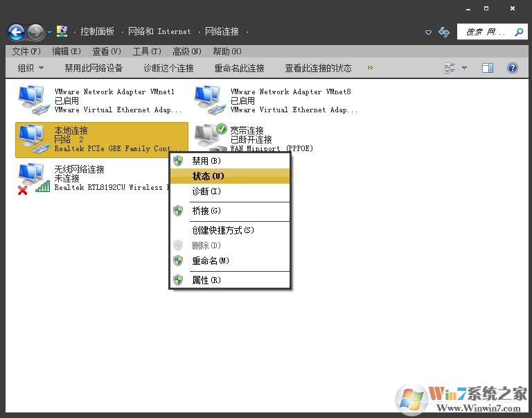
Task: Click 诊断这个连接 toolbar button
Action: coord(168,68)
